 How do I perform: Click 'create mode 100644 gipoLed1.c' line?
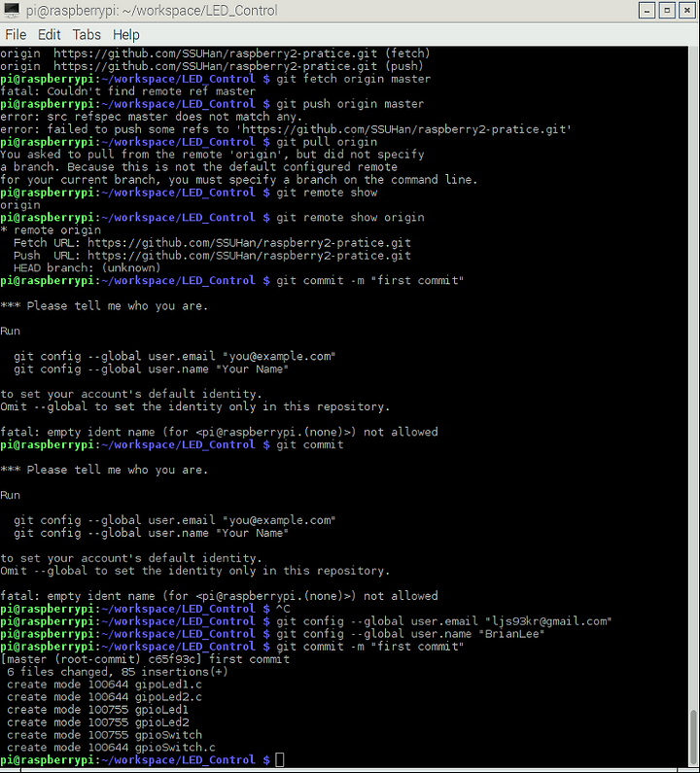(x=104, y=685)
